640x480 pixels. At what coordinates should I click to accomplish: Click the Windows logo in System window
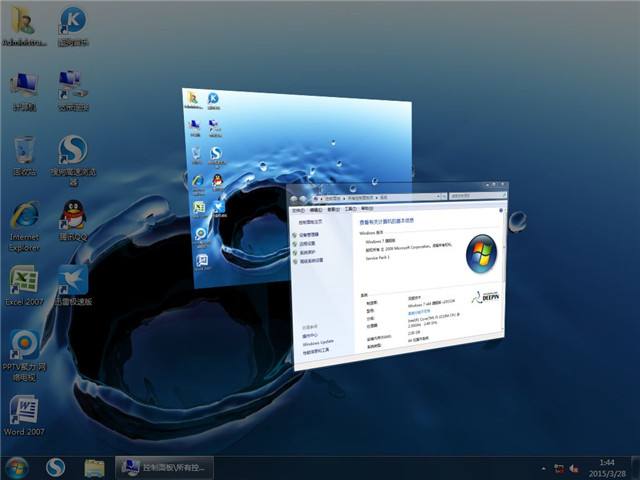coord(482,253)
